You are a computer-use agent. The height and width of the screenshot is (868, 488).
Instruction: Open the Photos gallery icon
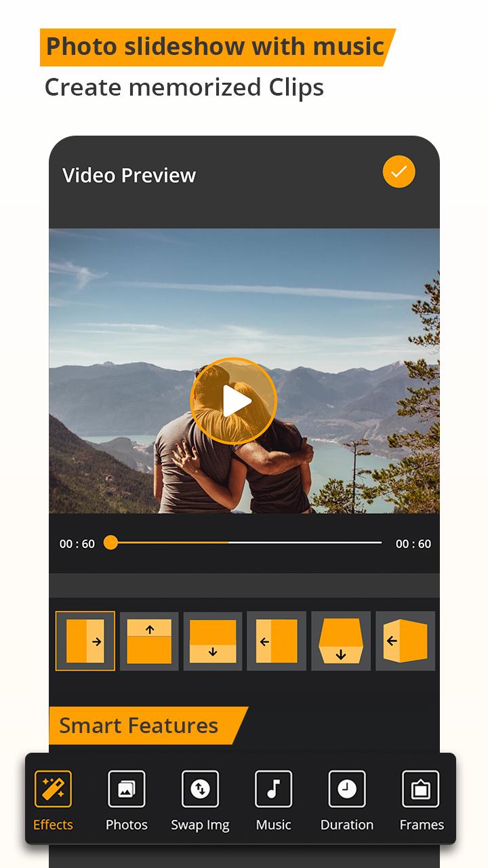pyautogui.click(x=127, y=789)
